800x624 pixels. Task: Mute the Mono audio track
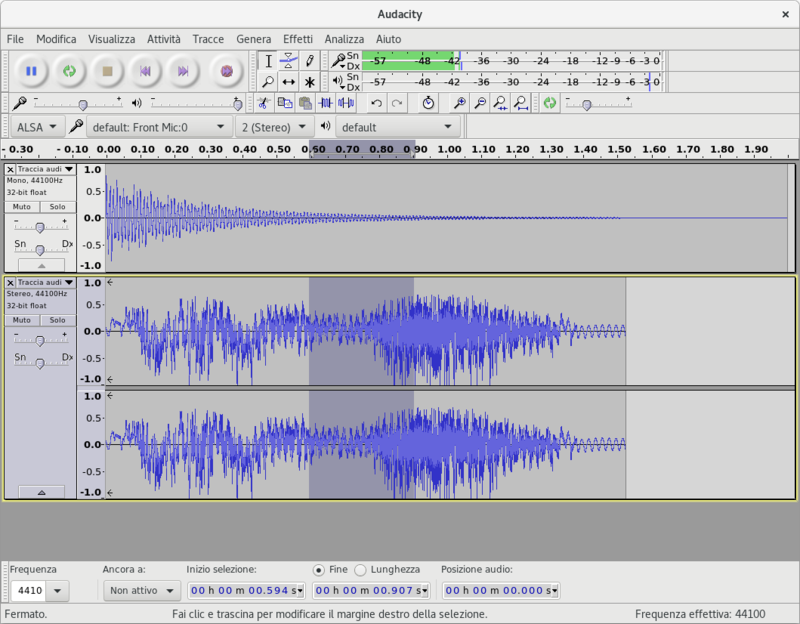click(x=22, y=206)
